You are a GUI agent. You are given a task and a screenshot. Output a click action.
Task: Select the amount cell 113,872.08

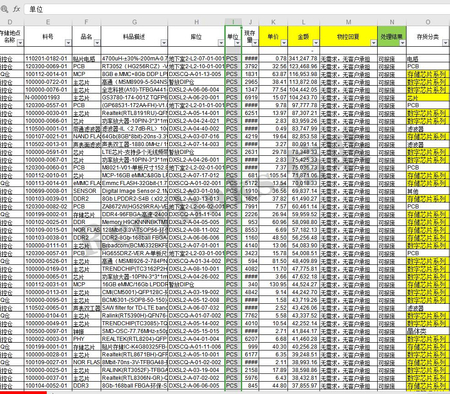303,82
